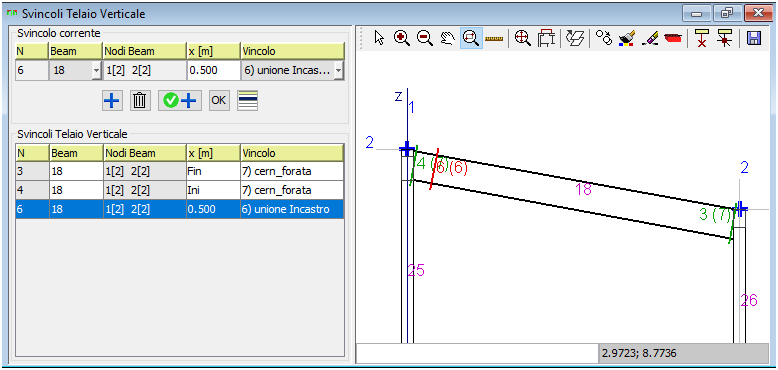Click the x [m] field showing 0.500

point(213,70)
